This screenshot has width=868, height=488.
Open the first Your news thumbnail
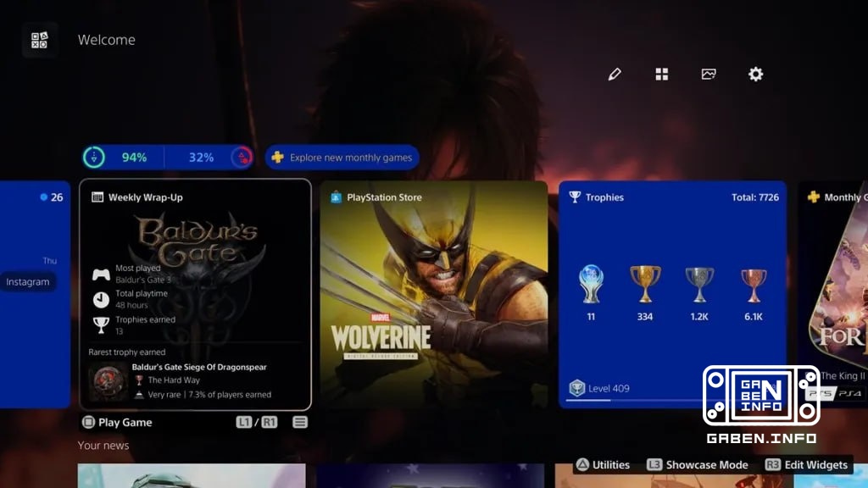coord(192,476)
